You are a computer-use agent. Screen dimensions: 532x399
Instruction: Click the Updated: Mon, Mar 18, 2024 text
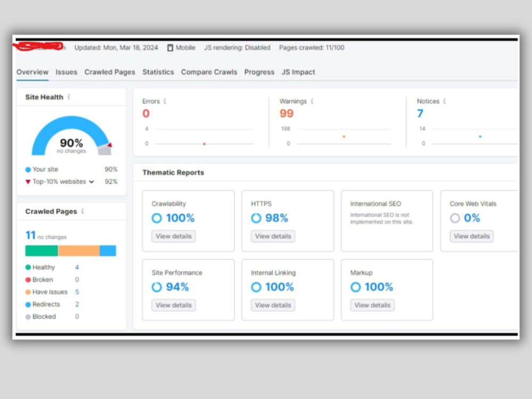point(116,47)
